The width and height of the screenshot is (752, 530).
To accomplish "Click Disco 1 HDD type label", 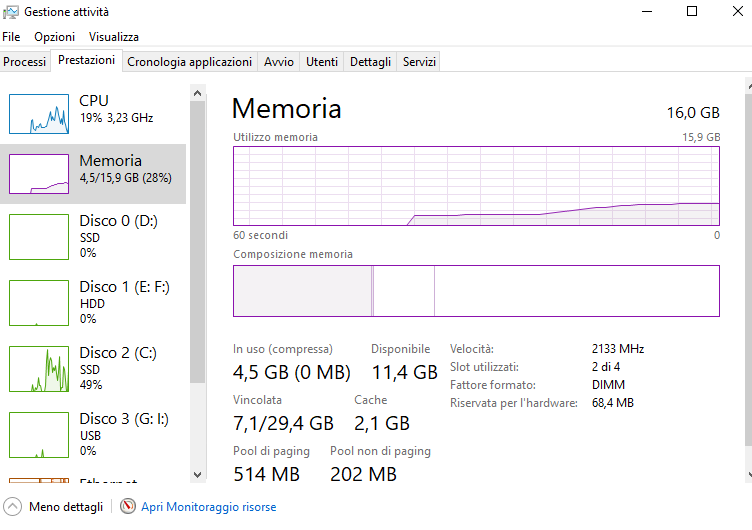I will (92, 304).
